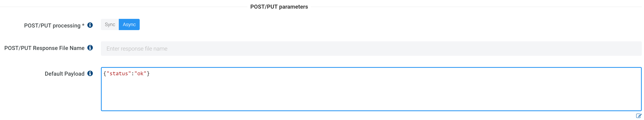Select the Async processing option
The height and width of the screenshot is (120, 644).
click(129, 24)
